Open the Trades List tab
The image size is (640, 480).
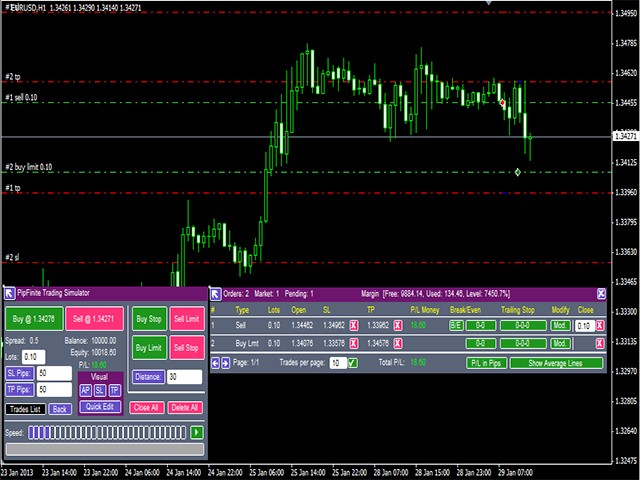(x=25, y=409)
